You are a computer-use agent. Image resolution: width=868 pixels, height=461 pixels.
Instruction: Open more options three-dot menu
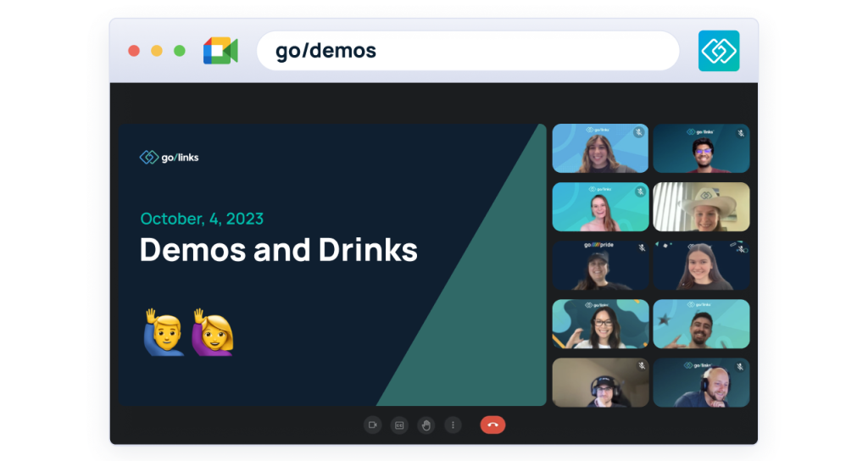[x=453, y=425]
